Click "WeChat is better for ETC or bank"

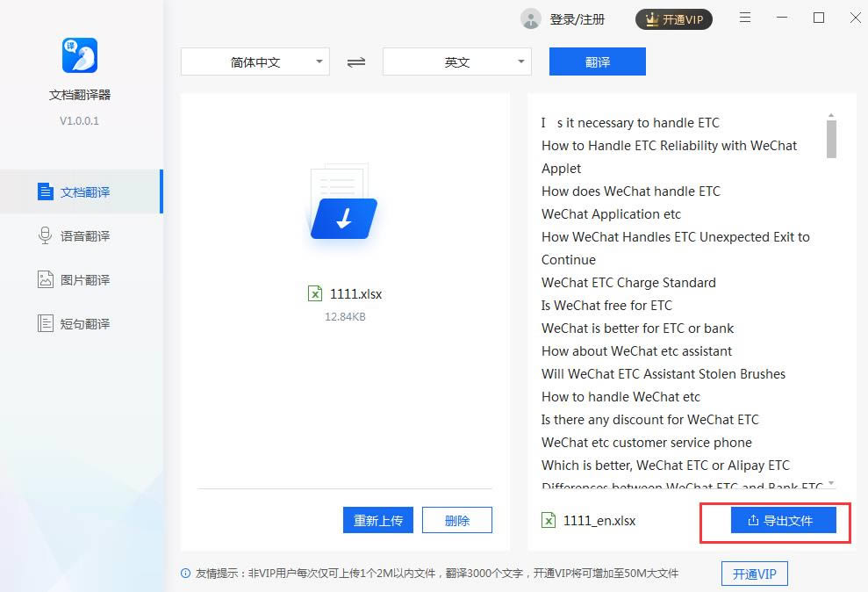coord(637,328)
